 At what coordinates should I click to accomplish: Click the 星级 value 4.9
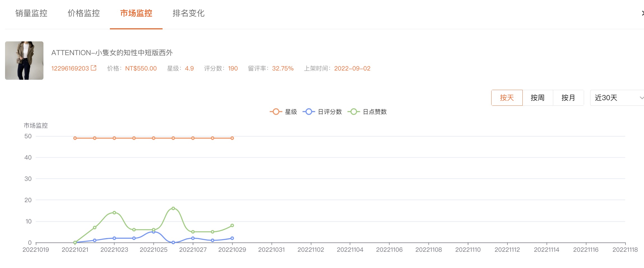189,68
